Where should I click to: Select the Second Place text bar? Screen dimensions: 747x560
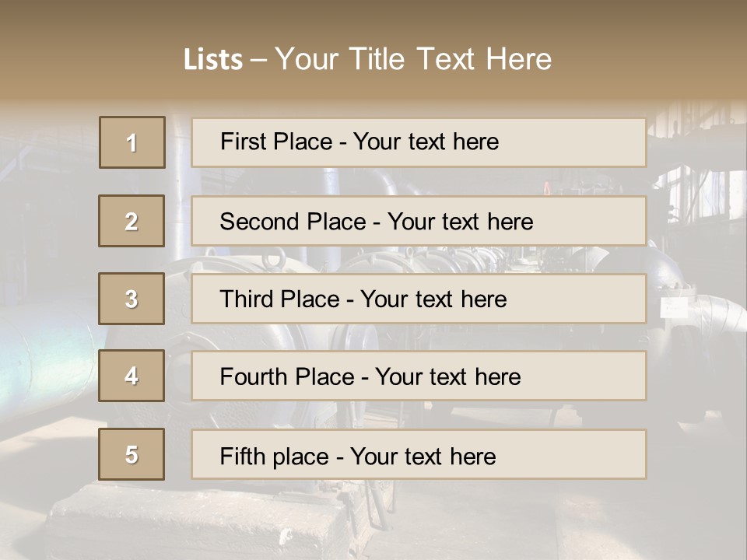pyautogui.click(x=419, y=221)
